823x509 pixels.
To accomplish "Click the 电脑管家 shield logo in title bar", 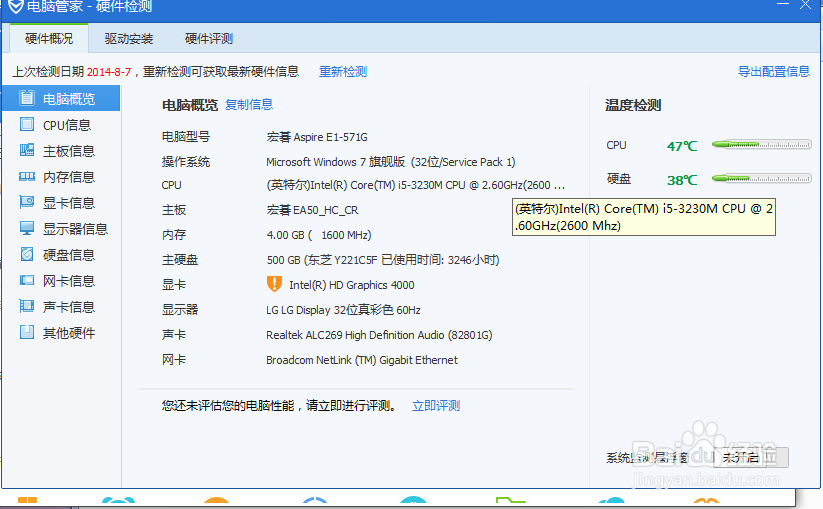I will pos(16,6).
